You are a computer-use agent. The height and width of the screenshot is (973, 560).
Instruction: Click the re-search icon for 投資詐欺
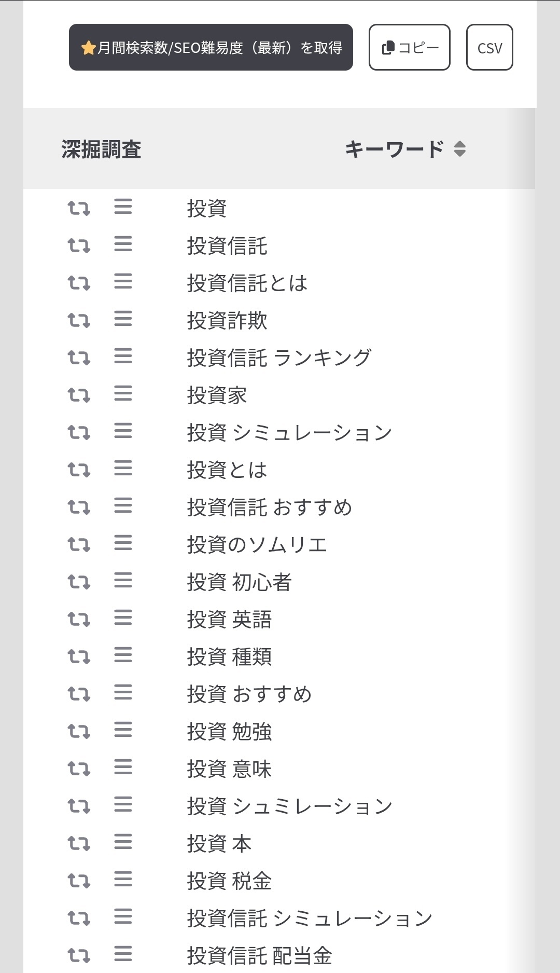(x=79, y=321)
